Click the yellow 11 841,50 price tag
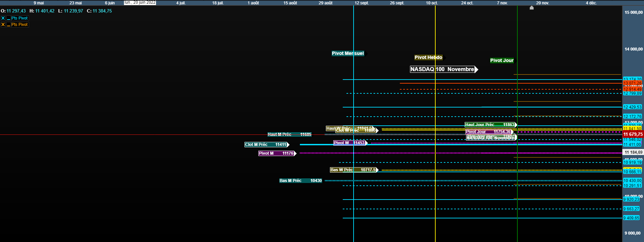The height and width of the screenshot is (242, 644). tap(632, 129)
